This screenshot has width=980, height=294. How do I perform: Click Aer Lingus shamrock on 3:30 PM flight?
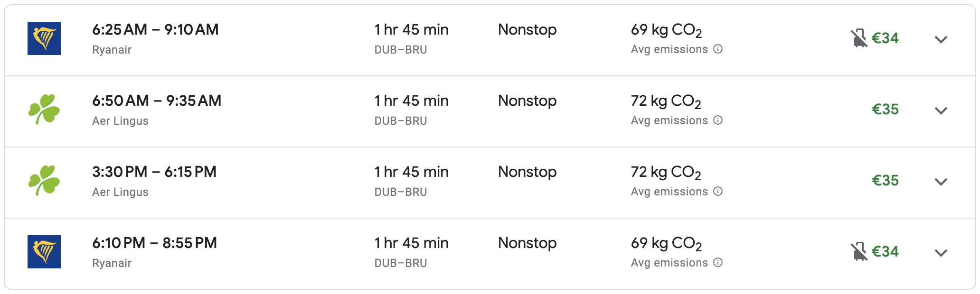44,181
